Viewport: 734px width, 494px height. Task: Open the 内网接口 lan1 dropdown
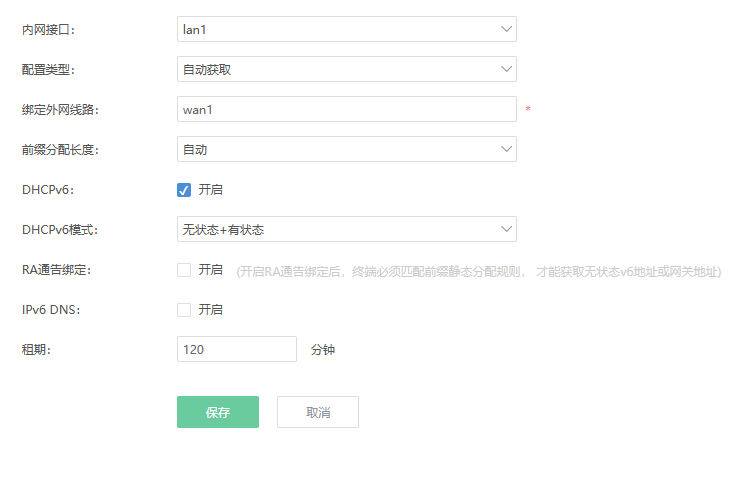click(x=346, y=29)
